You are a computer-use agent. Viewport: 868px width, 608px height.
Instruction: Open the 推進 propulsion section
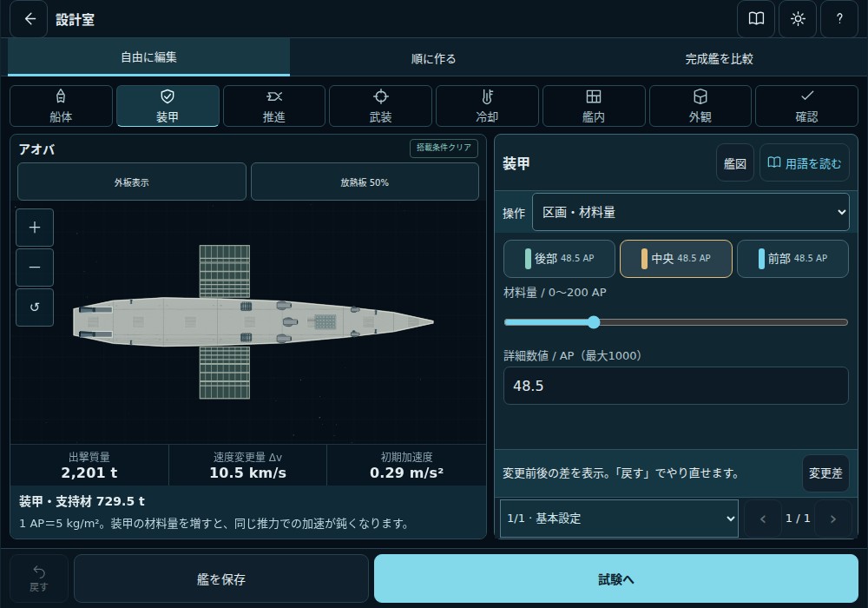click(274, 106)
